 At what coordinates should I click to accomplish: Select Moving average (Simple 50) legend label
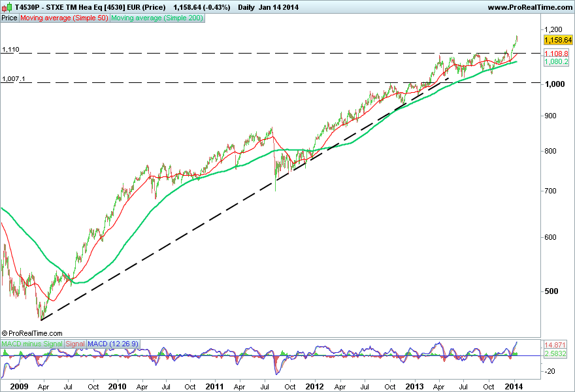(x=64, y=18)
